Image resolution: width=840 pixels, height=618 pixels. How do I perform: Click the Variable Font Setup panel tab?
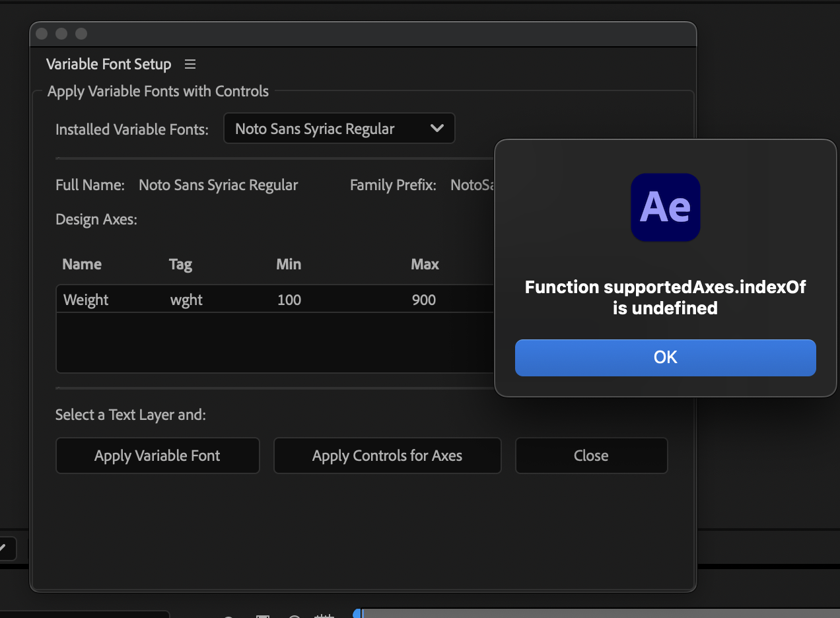(x=108, y=64)
